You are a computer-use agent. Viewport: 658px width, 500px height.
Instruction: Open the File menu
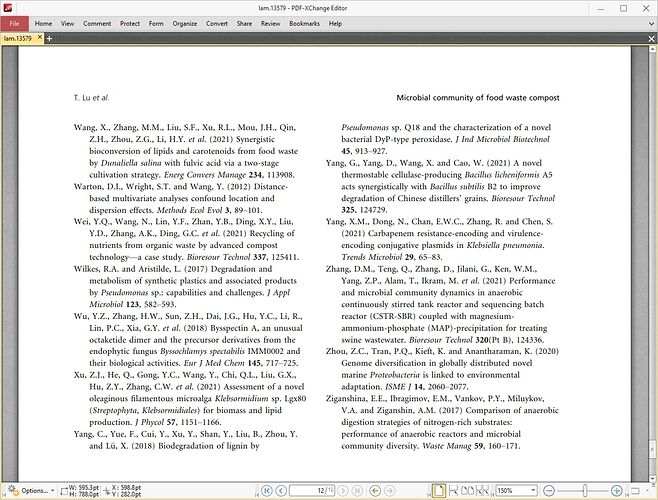(x=15, y=22)
